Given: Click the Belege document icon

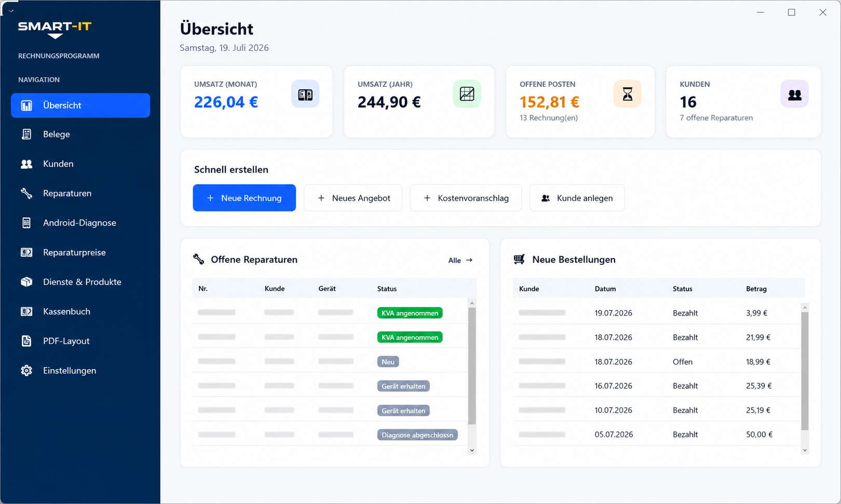Looking at the screenshot, I should [26, 134].
